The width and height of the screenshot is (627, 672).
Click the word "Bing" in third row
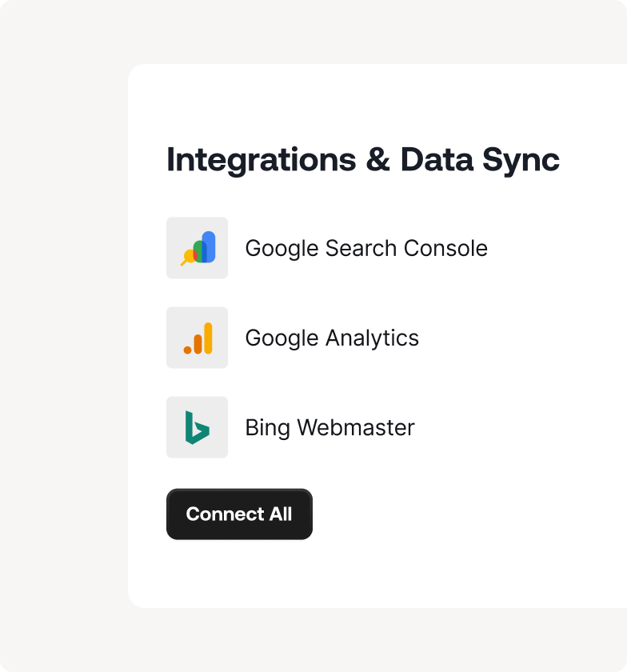(x=268, y=428)
